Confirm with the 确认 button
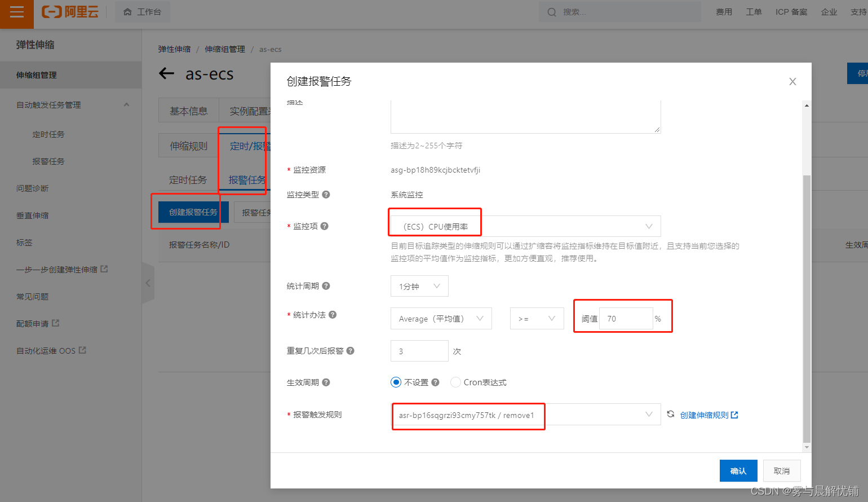The width and height of the screenshot is (868, 502). 738,471
